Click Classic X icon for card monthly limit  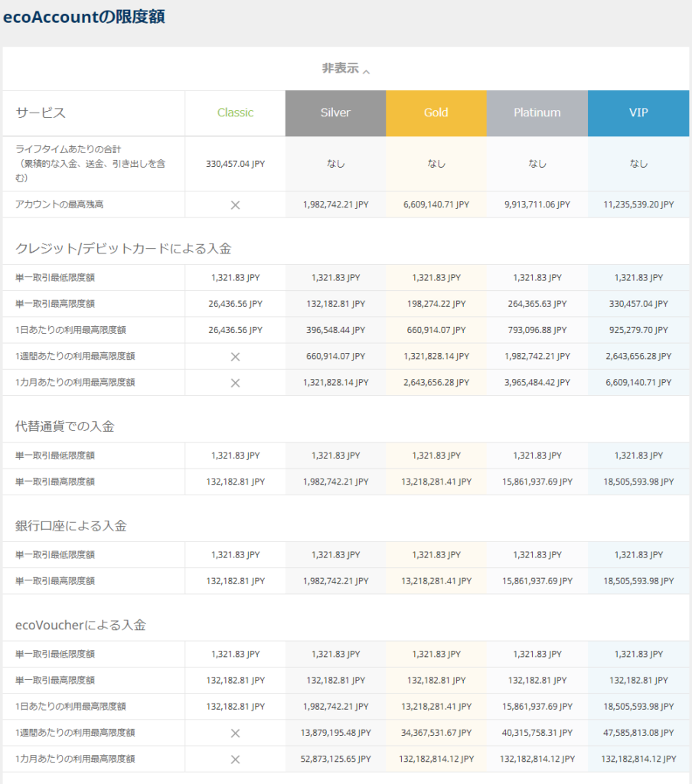coord(235,383)
